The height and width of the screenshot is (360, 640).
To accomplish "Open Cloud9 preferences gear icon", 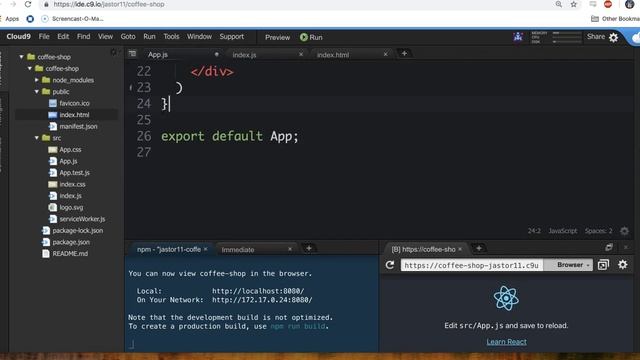I will (613, 38).
